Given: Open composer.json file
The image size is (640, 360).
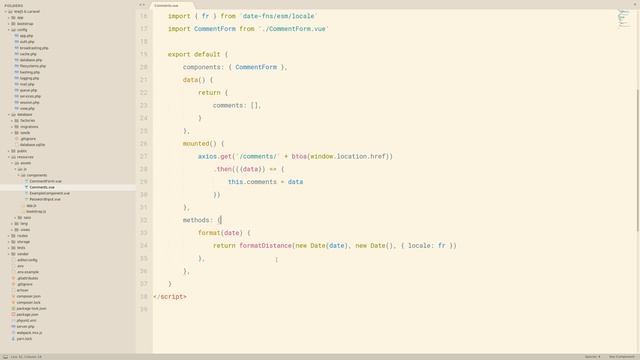Looking at the screenshot, I should point(29,296).
